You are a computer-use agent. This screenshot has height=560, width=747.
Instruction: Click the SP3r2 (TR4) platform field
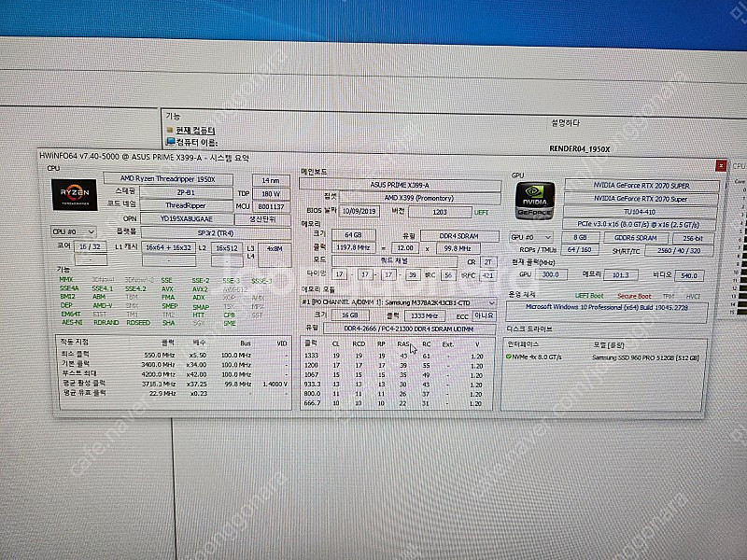click(x=216, y=233)
